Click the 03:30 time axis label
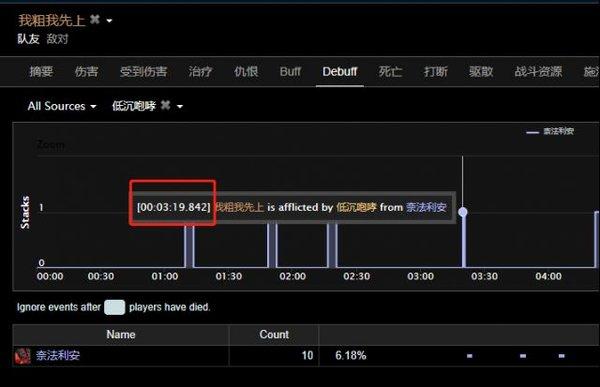 click(x=484, y=276)
